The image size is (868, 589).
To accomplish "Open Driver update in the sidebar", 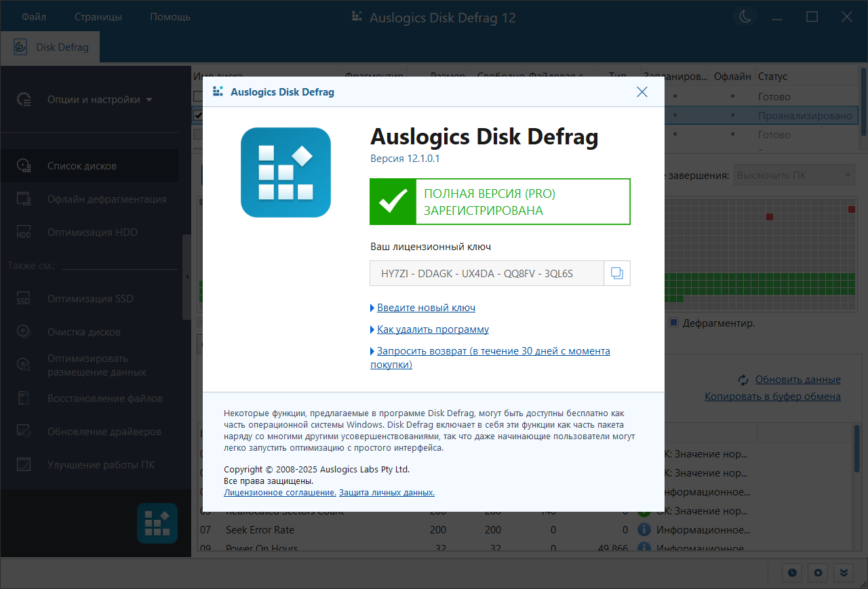I will pyautogui.click(x=104, y=432).
